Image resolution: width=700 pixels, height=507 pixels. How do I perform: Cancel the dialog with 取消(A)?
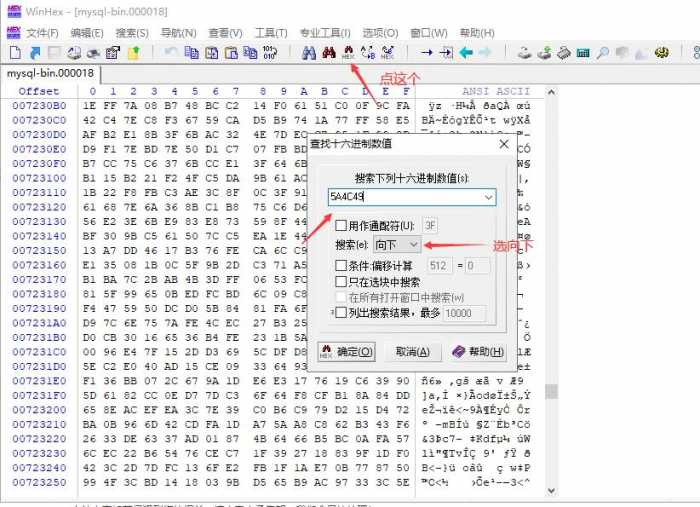[x=412, y=352]
